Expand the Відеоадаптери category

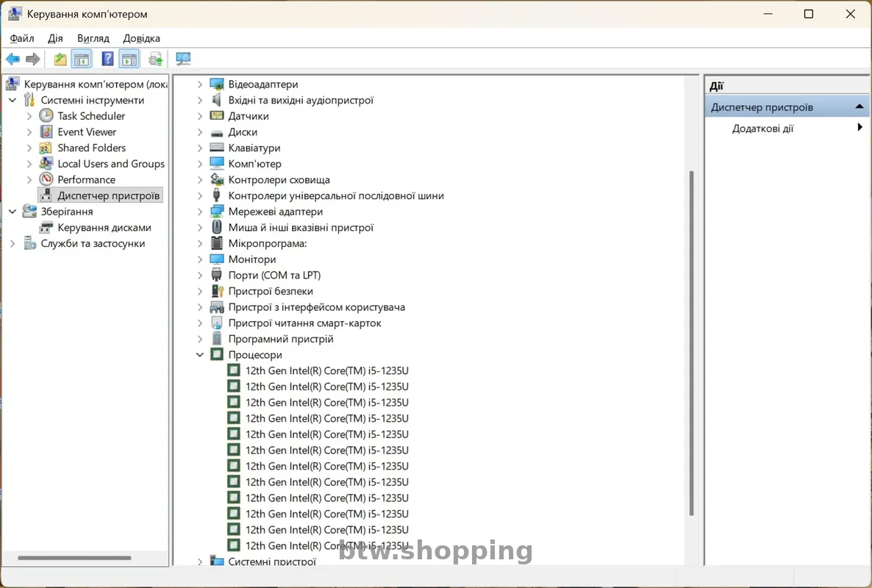[200, 85]
